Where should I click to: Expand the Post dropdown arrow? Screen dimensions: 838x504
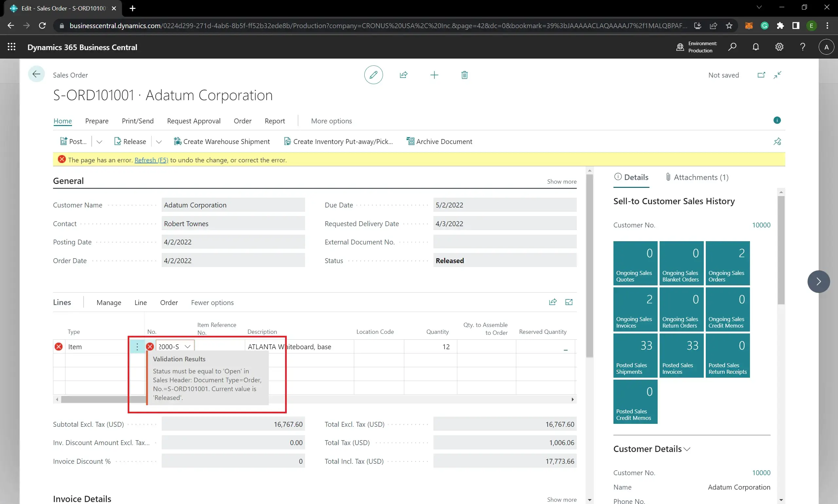99,142
